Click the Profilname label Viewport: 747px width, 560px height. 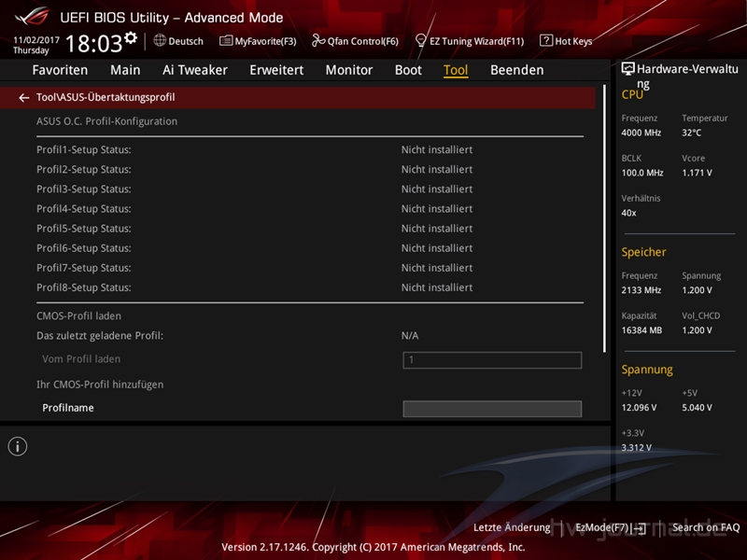pos(68,408)
